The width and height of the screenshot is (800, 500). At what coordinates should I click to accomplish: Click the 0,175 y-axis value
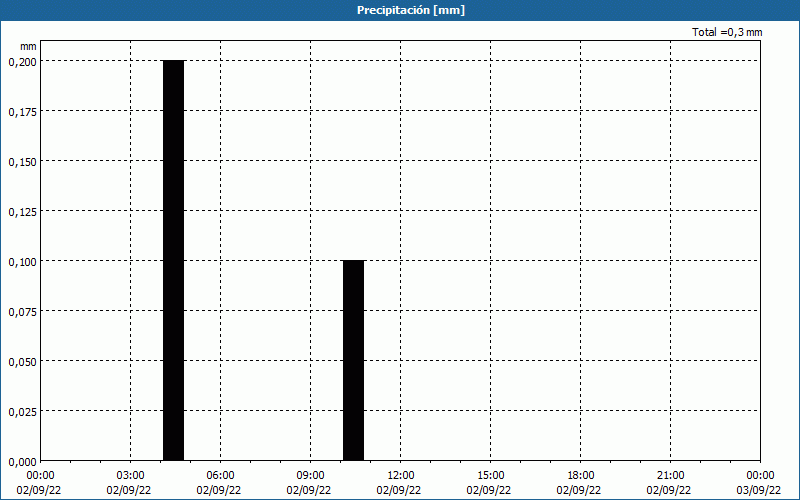[22, 112]
